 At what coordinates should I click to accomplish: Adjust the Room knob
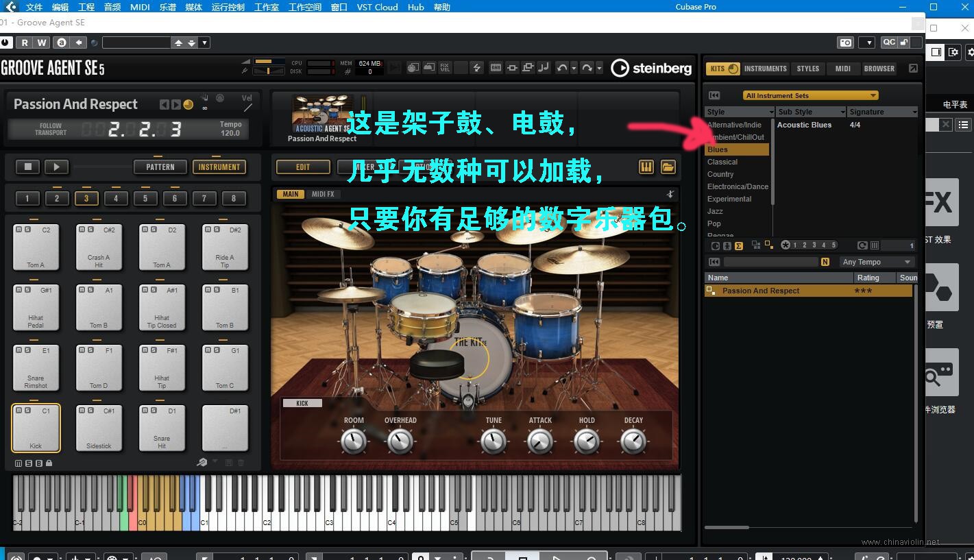click(354, 441)
